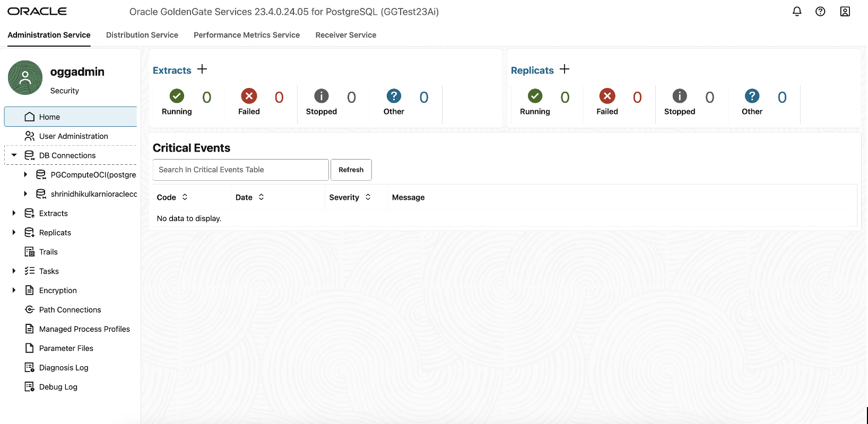The width and height of the screenshot is (868, 424).
Task: Click the Path Connections icon
Action: pyautogui.click(x=30, y=310)
